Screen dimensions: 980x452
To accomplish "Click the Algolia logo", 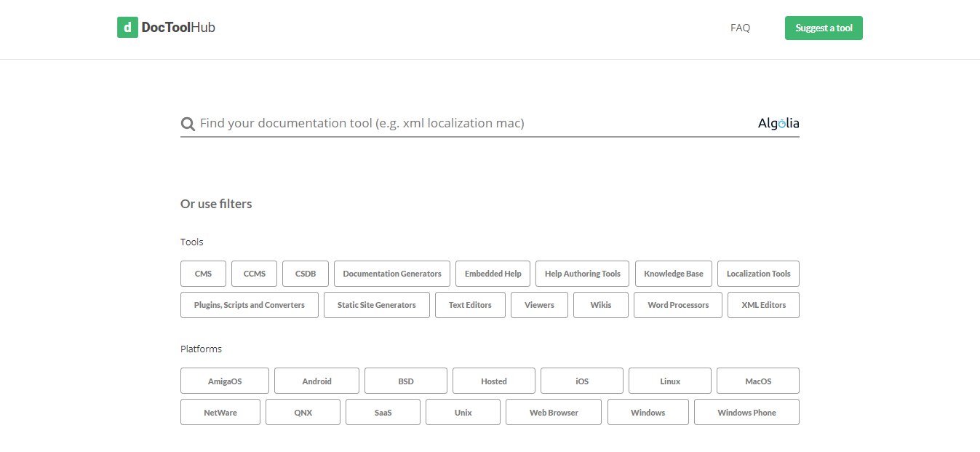I will tap(778, 124).
